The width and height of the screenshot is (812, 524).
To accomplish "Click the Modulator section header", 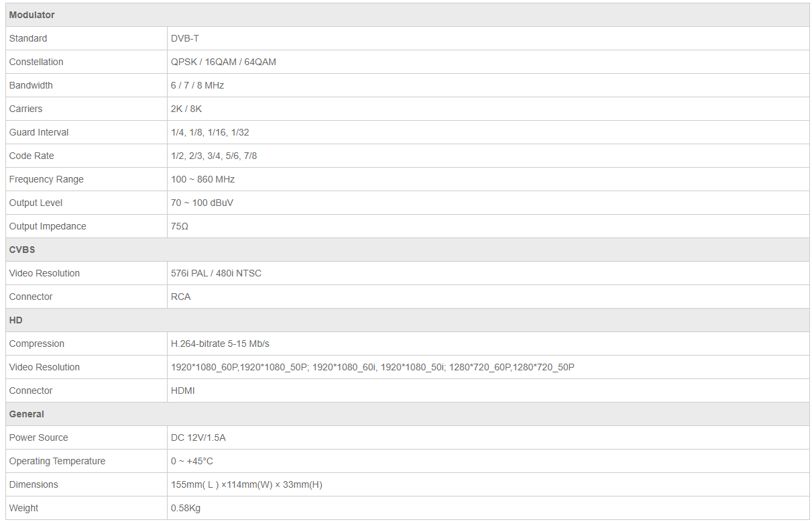I will (x=32, y=15).
